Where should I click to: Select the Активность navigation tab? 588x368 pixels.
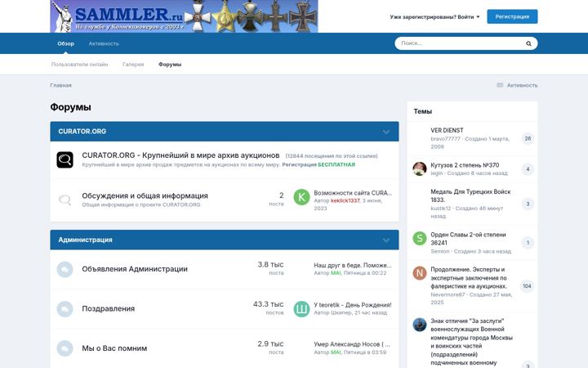104,43
